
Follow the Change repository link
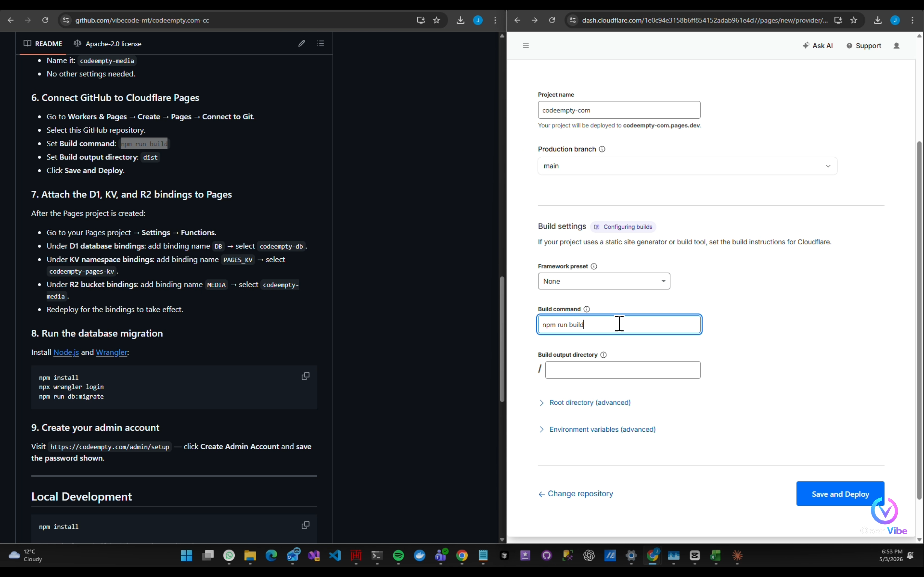click(576, 494)
